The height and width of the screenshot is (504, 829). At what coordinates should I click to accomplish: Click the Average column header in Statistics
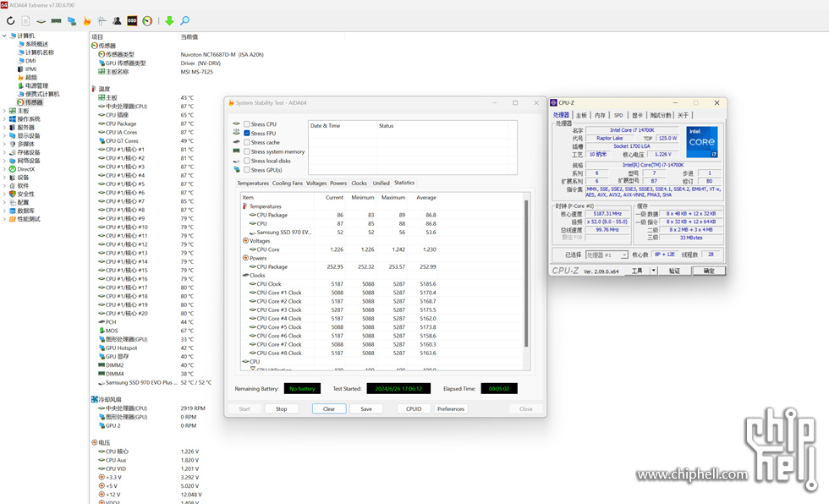(426, 198)
